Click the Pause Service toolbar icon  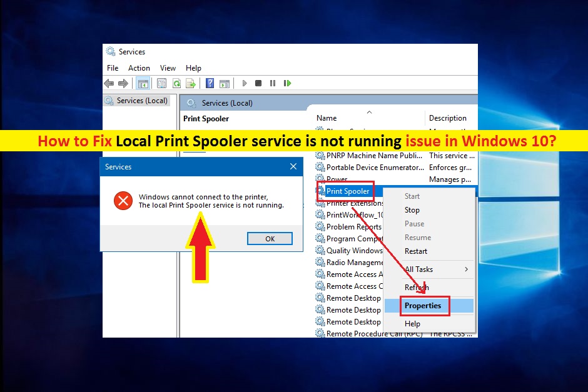pos(273,83)
